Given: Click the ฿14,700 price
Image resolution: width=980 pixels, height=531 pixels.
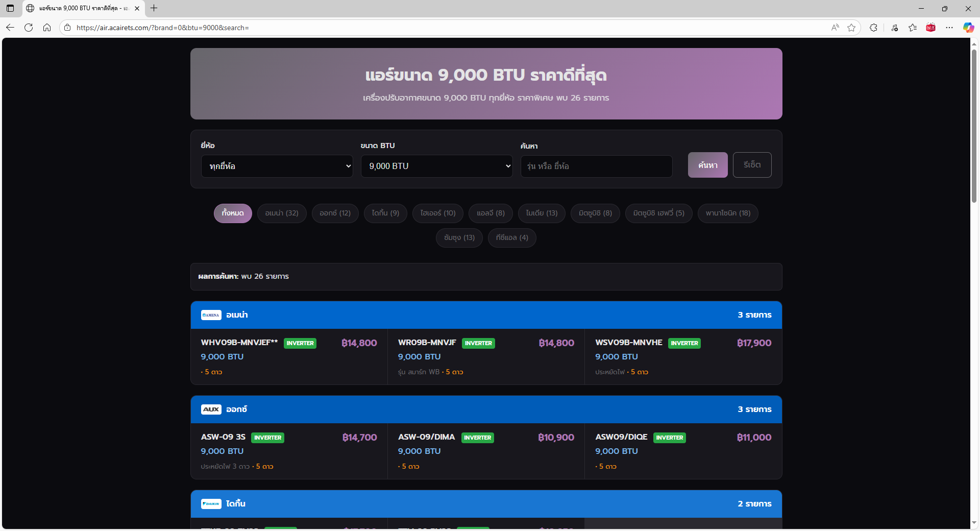Looking at the screenshot, I should pyautogui.click(x=359, y=438).
